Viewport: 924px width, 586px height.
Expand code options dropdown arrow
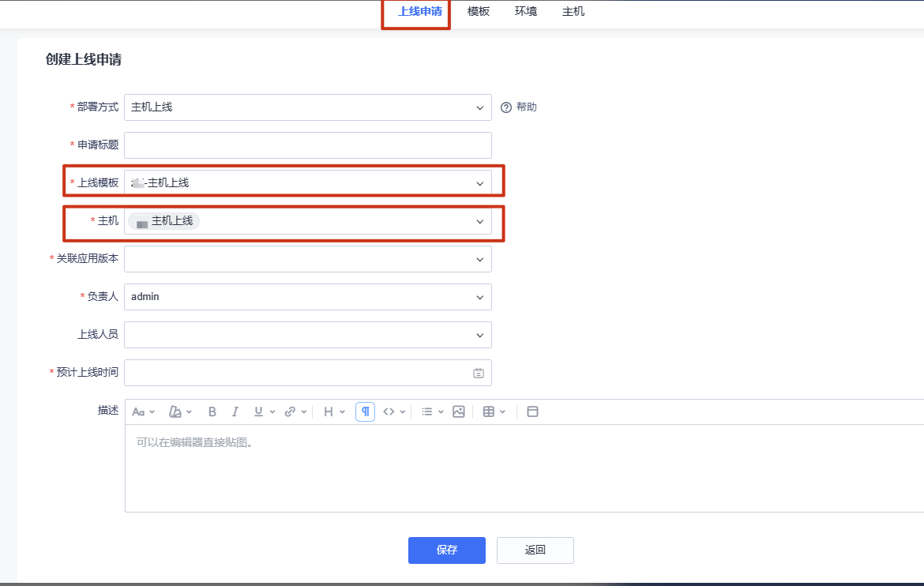point(403,412)
